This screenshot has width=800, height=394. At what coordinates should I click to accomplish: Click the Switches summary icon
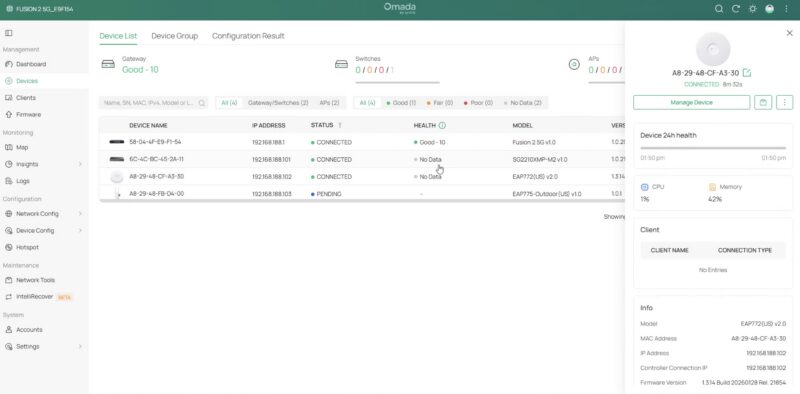click(x=341, y=64)
